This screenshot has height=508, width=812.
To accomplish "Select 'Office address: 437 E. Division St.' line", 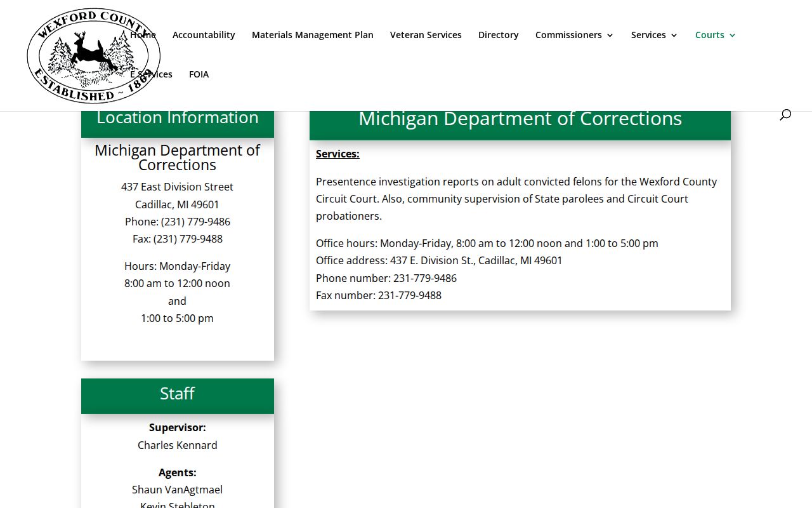I will tap(439, 260).
